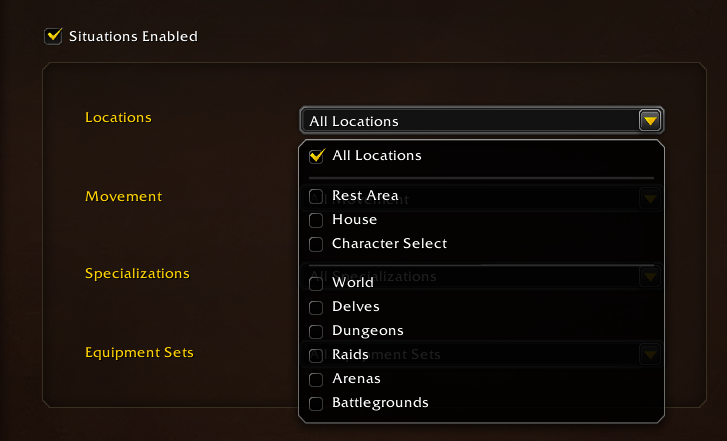The height and width of the screenshot is (441, 727).
Task: Enable the Rest Area location checkbox
Action: pyautogui.click(x=316, y=196)
